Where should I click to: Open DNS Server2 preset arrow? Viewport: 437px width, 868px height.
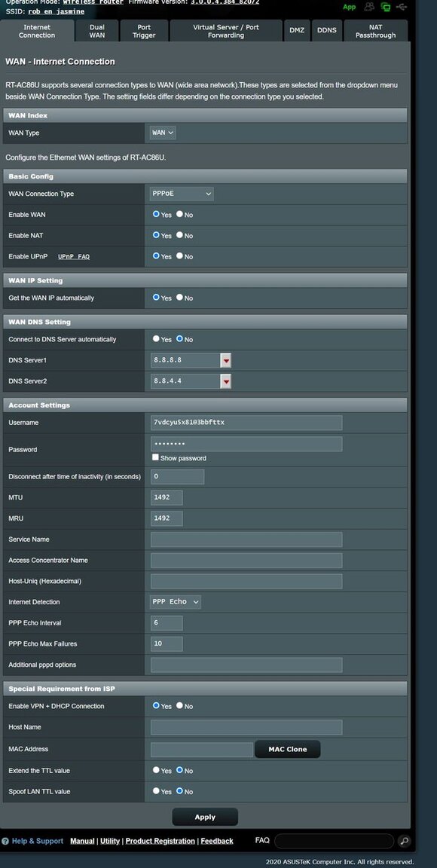pos(225,381)
